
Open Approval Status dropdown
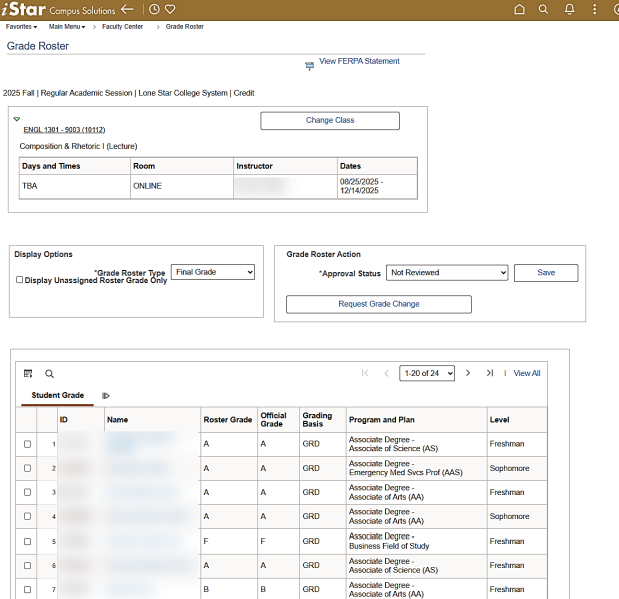coord(447,272)
